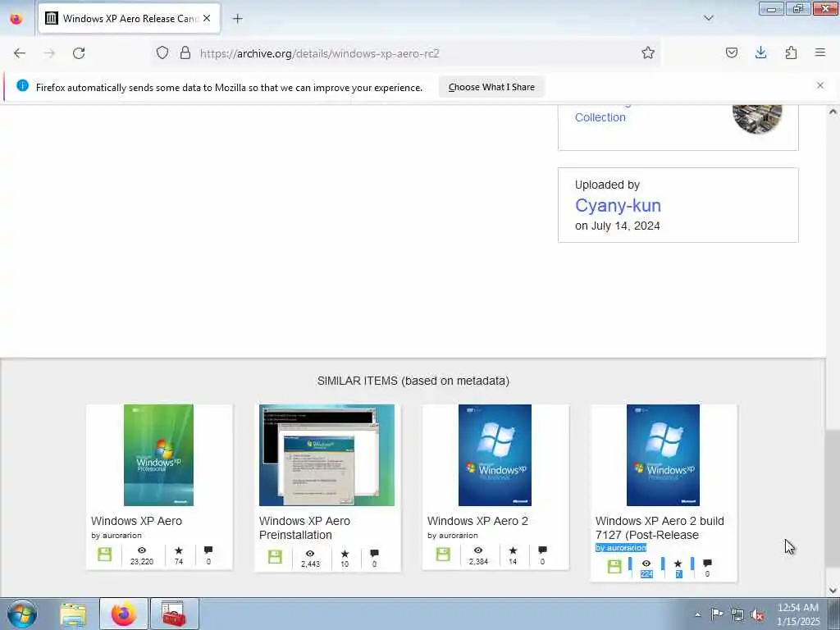Click the views eye icon above 2,443
The height and width of the screenshot is (630, 840).
pos(309,554)
